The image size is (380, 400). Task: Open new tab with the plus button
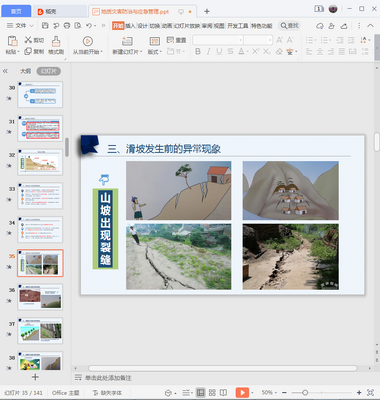coord(207,11)
